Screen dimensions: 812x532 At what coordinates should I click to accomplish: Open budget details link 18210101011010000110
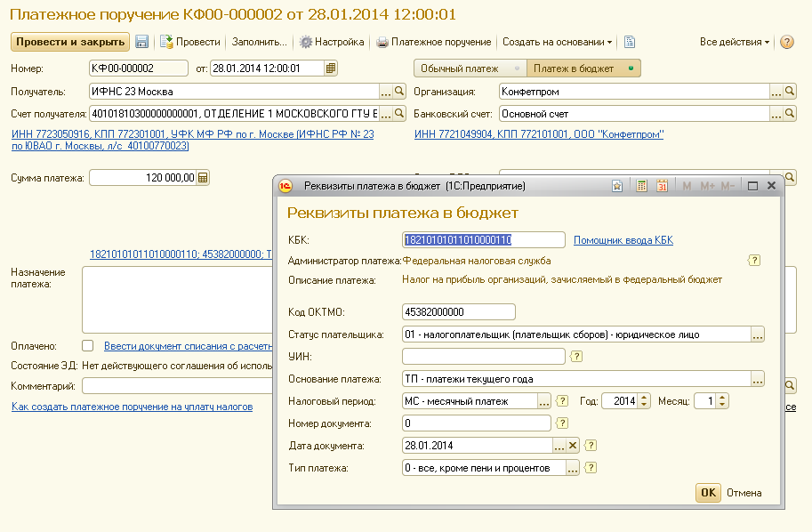click(x=181, y=254)
